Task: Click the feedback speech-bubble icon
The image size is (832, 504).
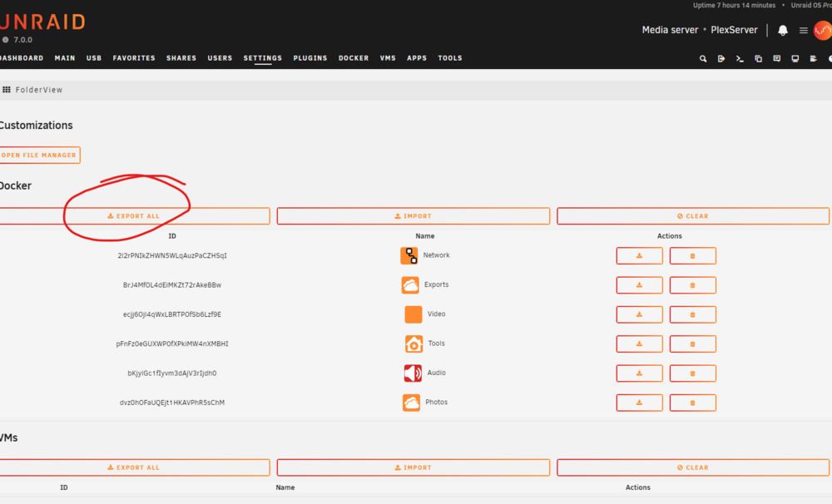Action: pos(777,58)
